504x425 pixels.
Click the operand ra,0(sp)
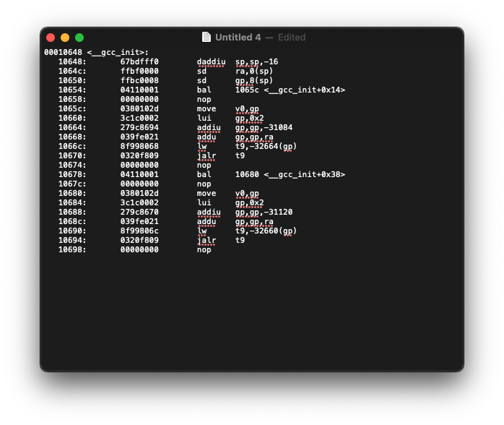pyautogui.click(x=254, y=71)
